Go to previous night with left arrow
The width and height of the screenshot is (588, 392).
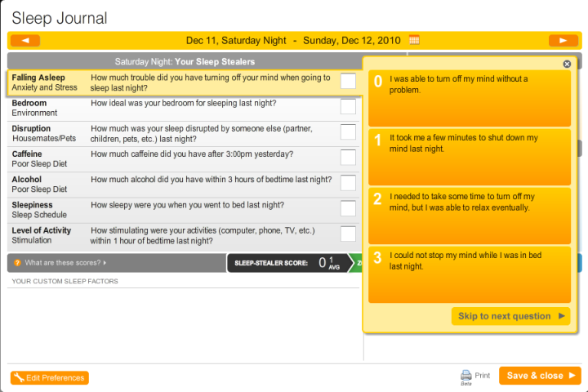(25, 41)
